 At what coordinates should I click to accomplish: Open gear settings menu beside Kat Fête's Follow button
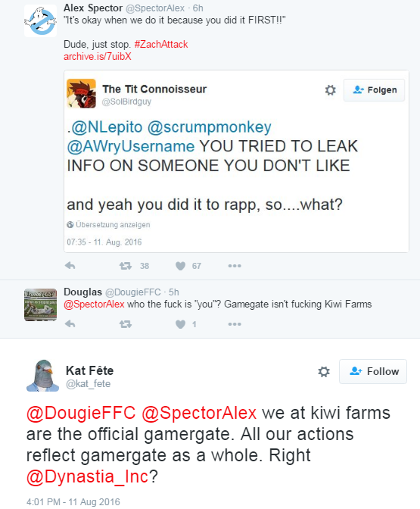click(324, 372)
